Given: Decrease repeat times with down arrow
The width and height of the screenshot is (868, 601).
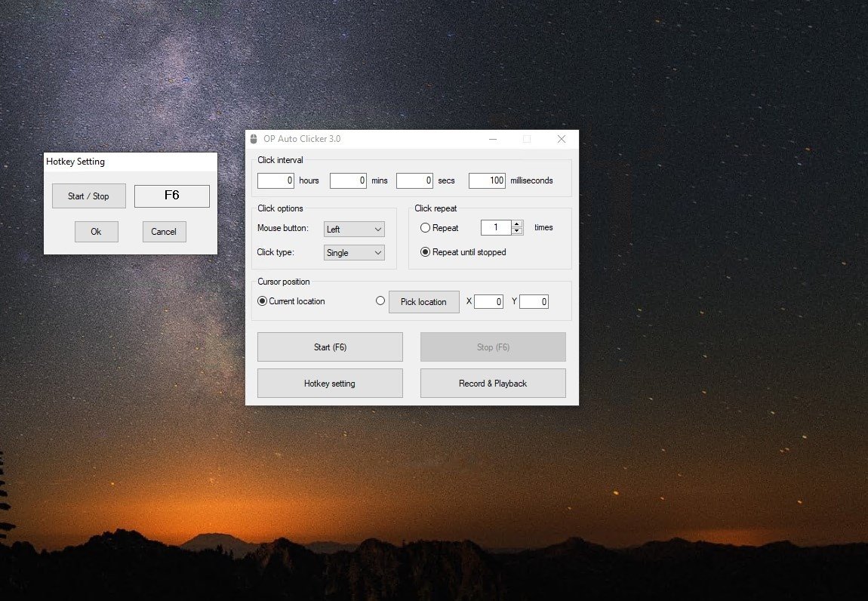Looking at the screenshot, I should pyautogui.click(x=517, y=232).
